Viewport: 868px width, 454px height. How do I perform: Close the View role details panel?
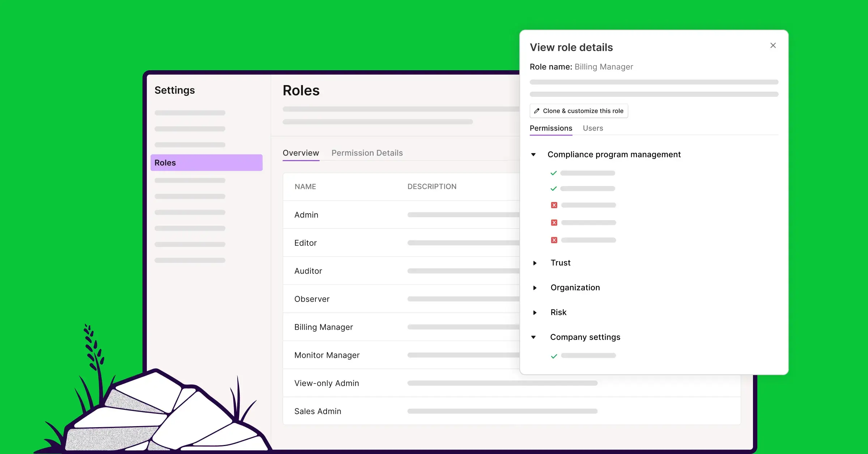(x=773, y=45)
